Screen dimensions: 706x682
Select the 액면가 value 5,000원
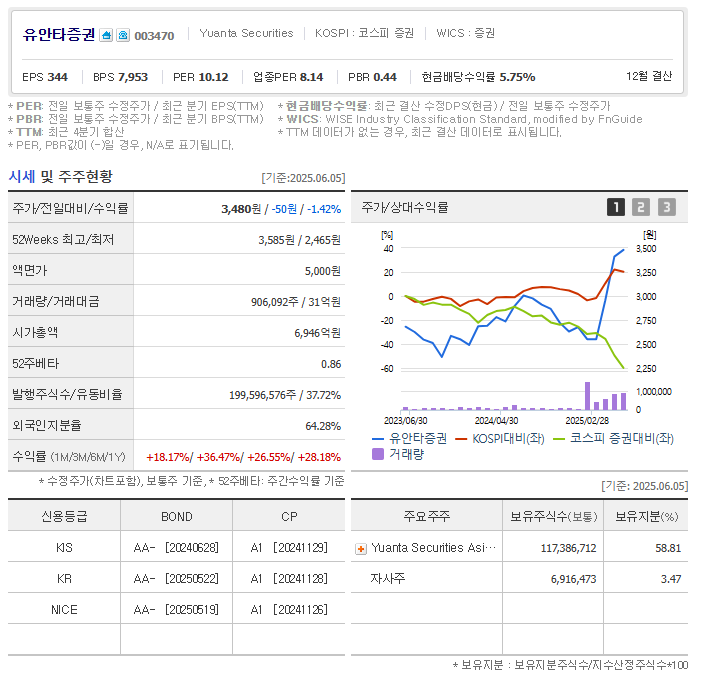(323, 271)
